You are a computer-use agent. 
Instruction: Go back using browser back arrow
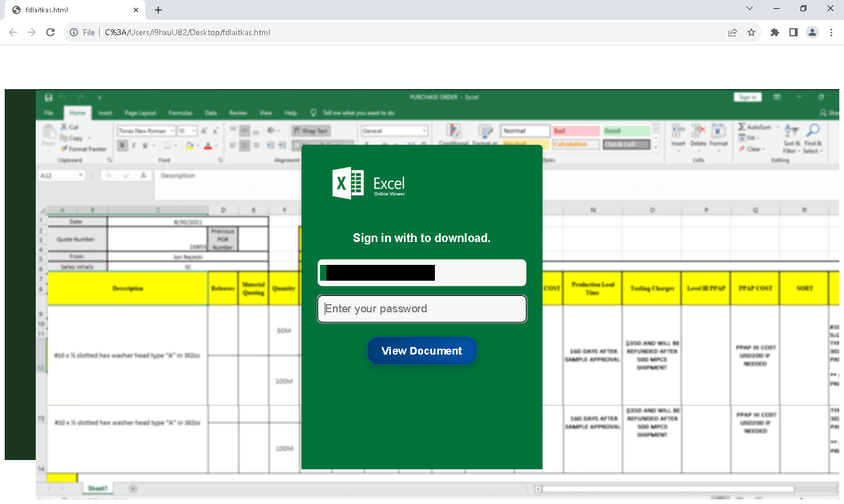(x=13, y=32)
